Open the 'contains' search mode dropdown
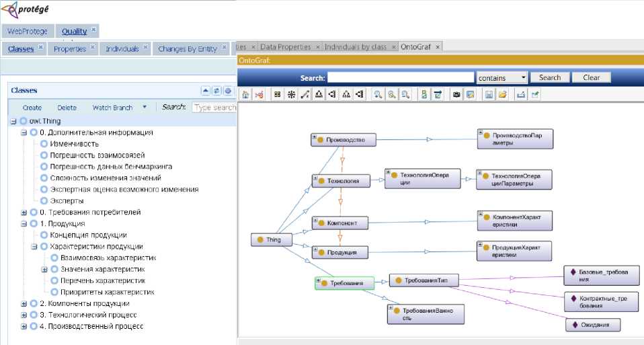644x345 pixels. [524, 77]
